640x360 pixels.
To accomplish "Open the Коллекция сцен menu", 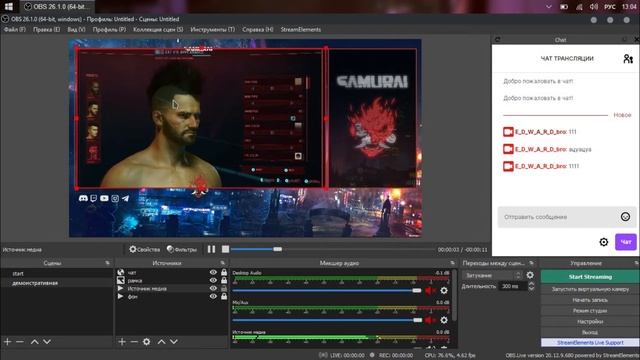I will pos(158,29).
